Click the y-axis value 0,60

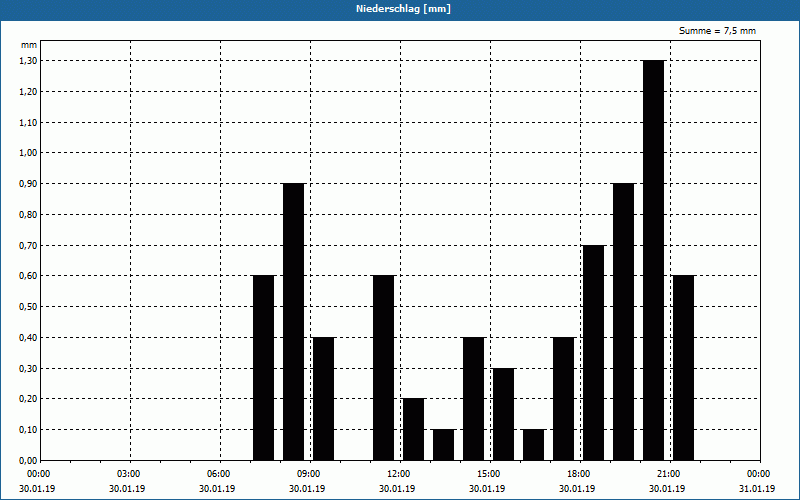[29, 276]
